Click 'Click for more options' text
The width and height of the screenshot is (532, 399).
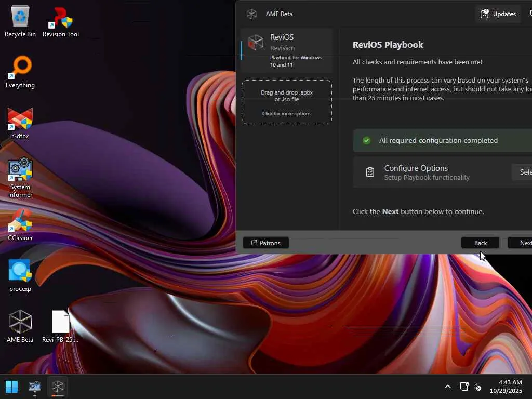pyautogui.click(x=286, y=114)
